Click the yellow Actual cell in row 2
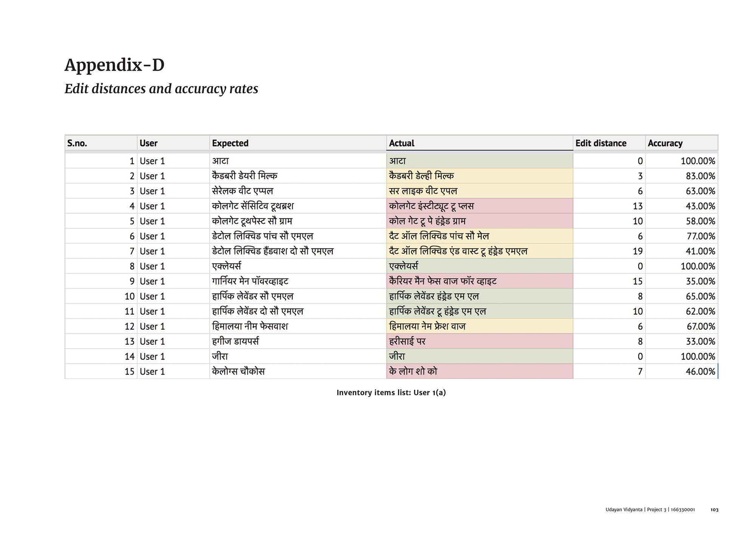The width and height of the screenshot is (756, 534). (x=479, y=176)
